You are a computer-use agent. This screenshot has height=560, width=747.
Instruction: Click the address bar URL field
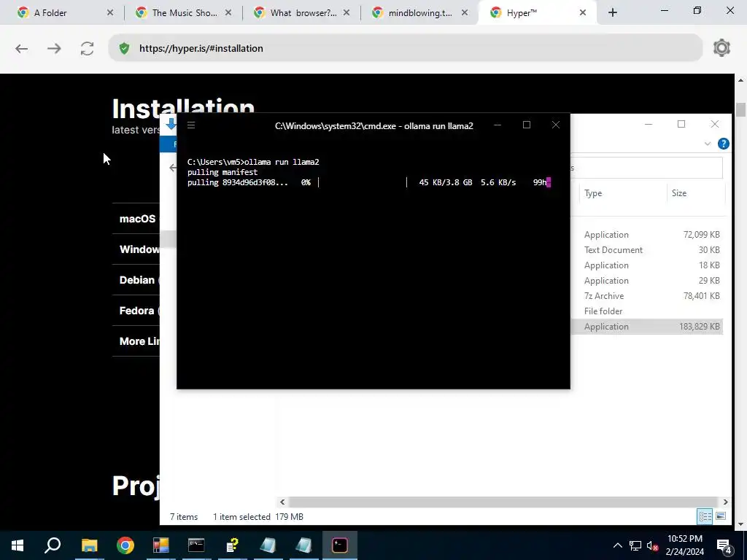405,48
